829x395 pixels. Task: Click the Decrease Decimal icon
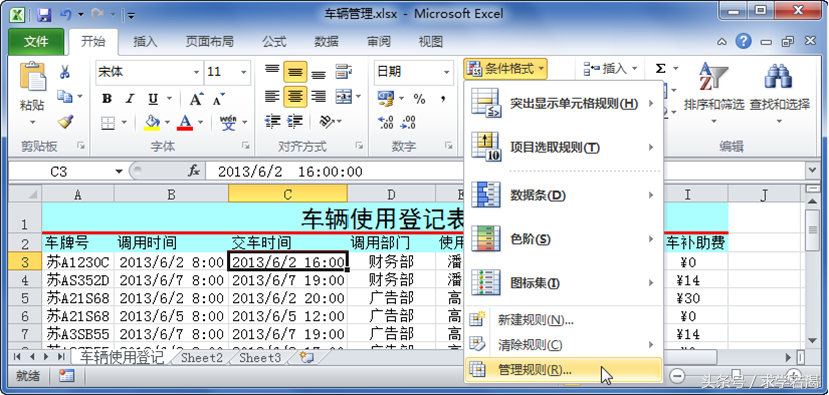(408, 123)
